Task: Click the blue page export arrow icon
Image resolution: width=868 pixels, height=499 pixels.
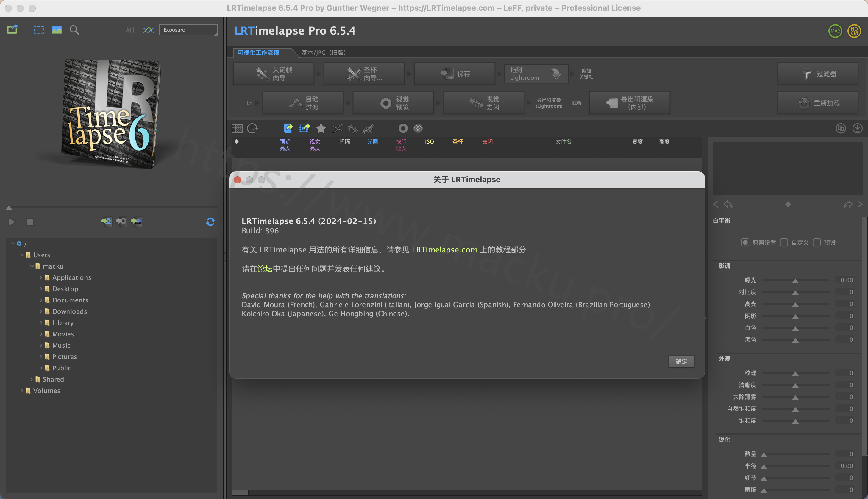Action: 288,128
